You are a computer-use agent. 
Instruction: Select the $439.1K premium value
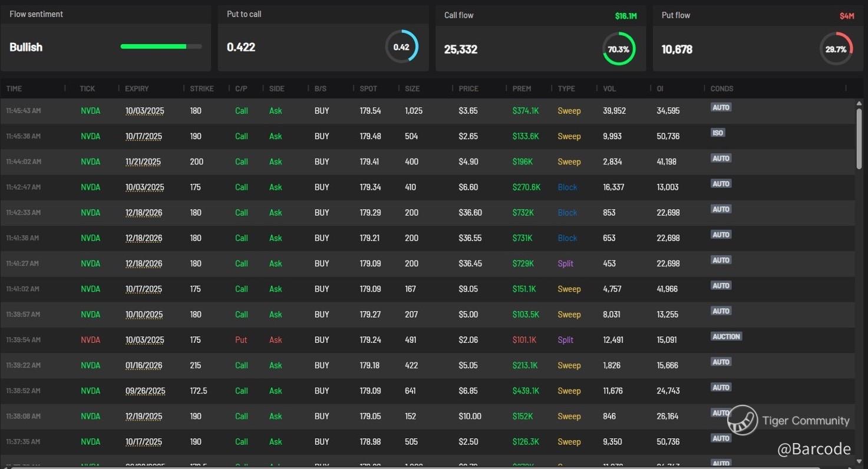(x=526, y=391)
